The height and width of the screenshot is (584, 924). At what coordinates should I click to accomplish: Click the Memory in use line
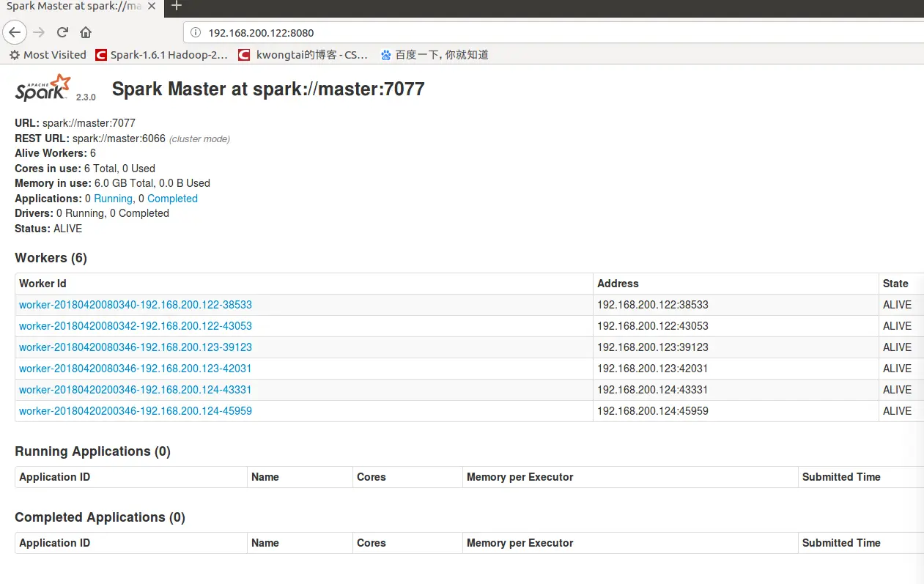click(112, 183)
